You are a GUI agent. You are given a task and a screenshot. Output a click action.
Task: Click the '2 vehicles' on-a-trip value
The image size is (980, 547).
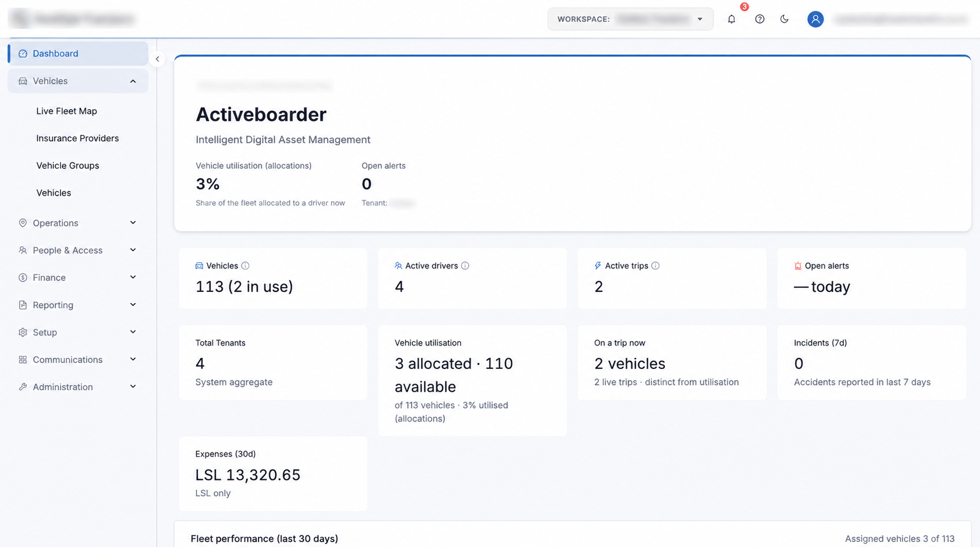[630, 364]
